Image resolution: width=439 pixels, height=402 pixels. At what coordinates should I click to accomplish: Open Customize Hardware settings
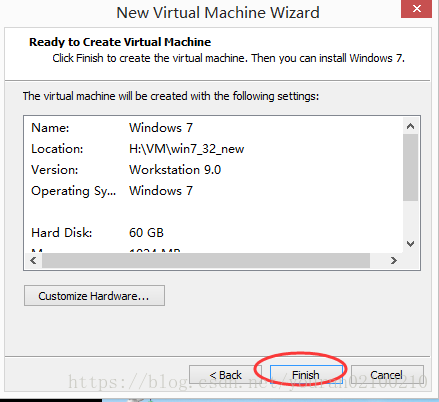[x=94, y=295]
